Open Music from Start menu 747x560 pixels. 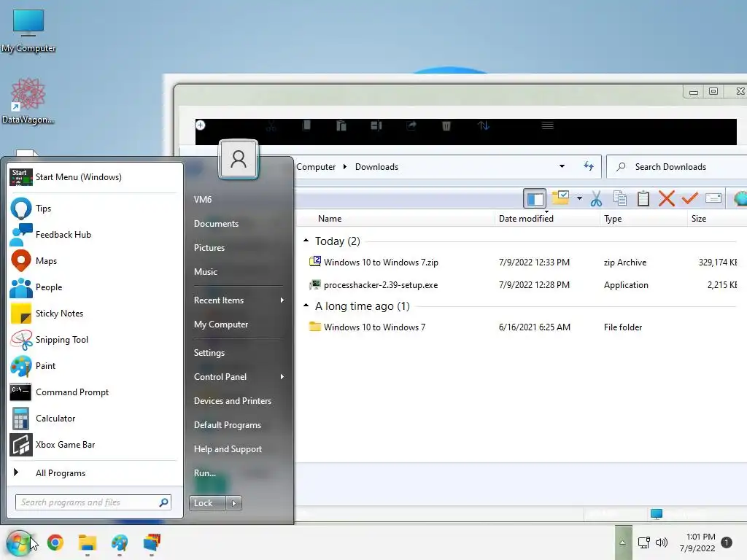[x=205, y=272]
